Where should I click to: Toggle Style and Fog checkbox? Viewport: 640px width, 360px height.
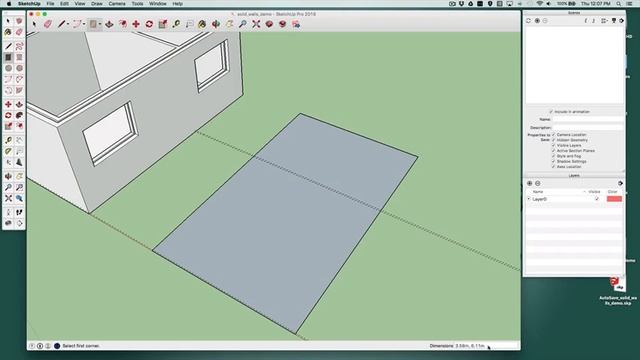tap(553, 156)
